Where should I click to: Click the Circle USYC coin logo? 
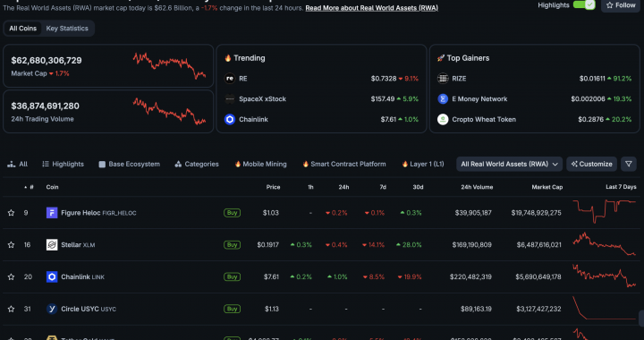click(x=52, y=309)
